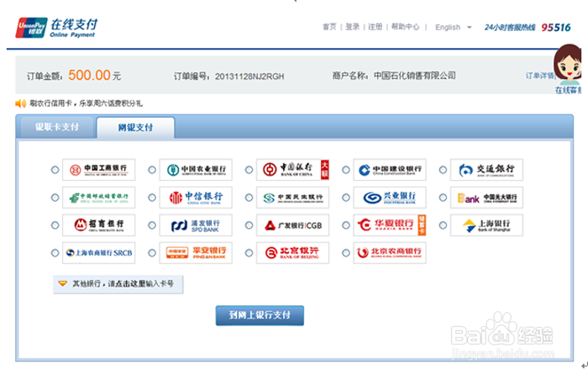Open the 帮助中心 help center link
The image size is (588, 375).
click(406, 27)
